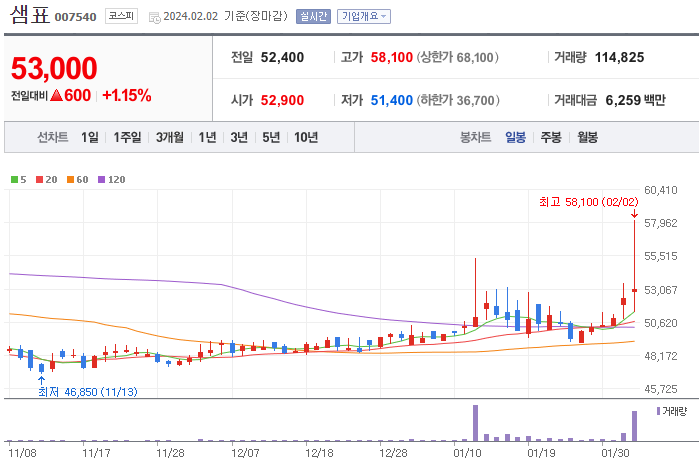Click the 01/19 date label

click(541, 453)
